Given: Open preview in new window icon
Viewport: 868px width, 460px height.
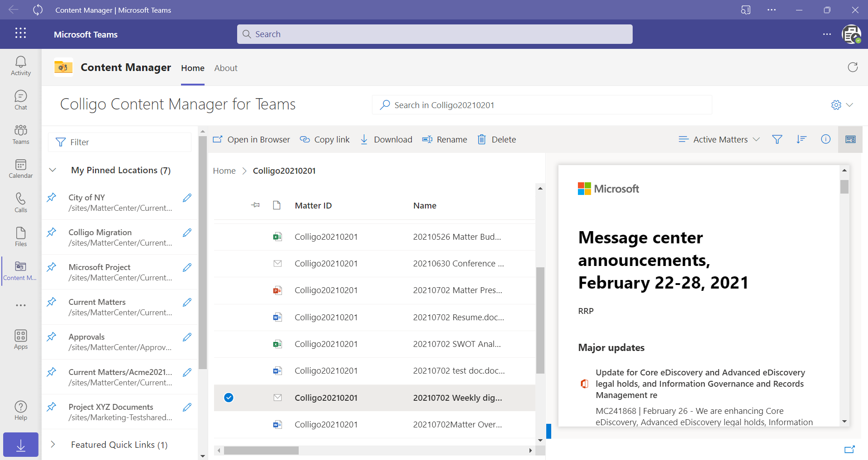Looking at the screenshot, I should tap(849, 449).
